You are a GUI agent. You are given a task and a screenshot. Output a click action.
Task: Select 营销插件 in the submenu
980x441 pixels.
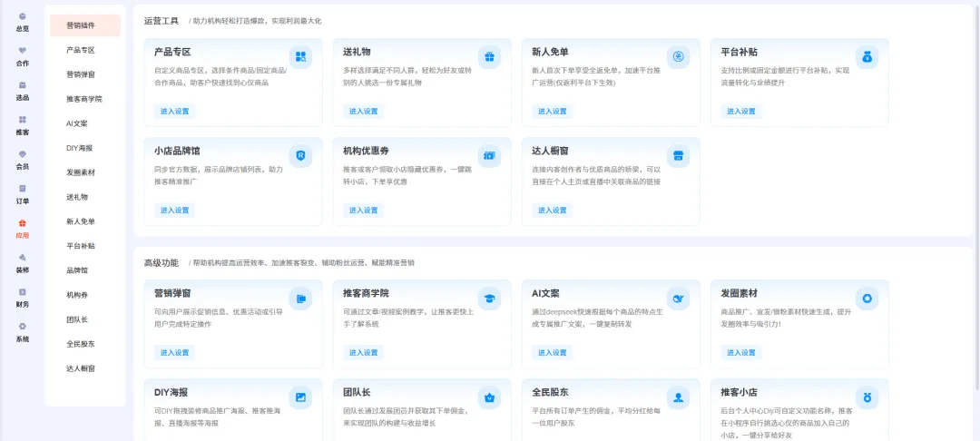(x=85, y=25)
